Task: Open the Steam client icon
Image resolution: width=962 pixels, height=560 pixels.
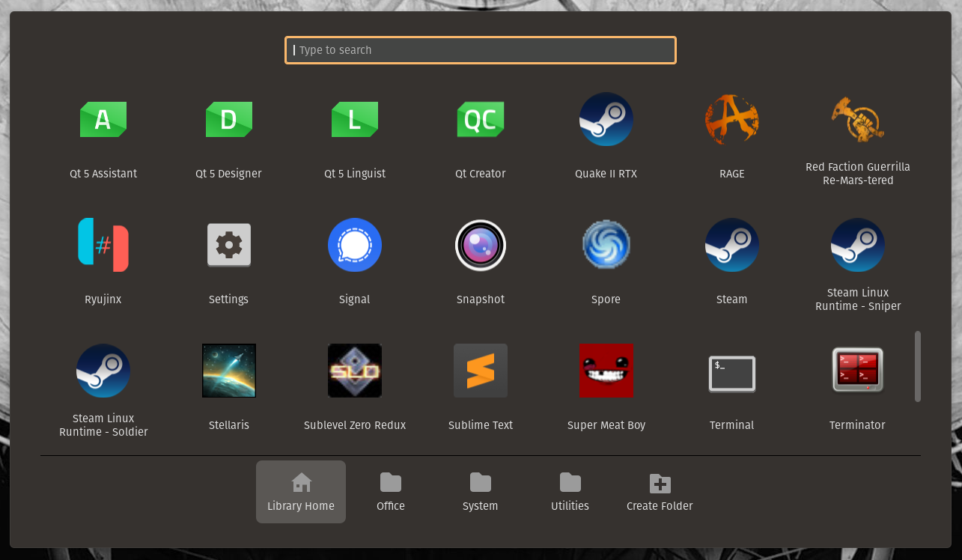Action: coord(732,246)
